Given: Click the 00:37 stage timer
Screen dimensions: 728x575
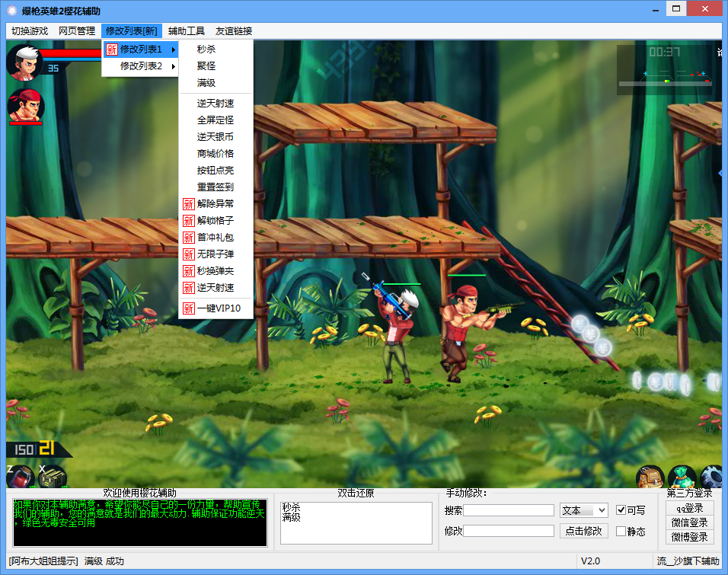Looking at the screenshot, I should click(664, 52).
